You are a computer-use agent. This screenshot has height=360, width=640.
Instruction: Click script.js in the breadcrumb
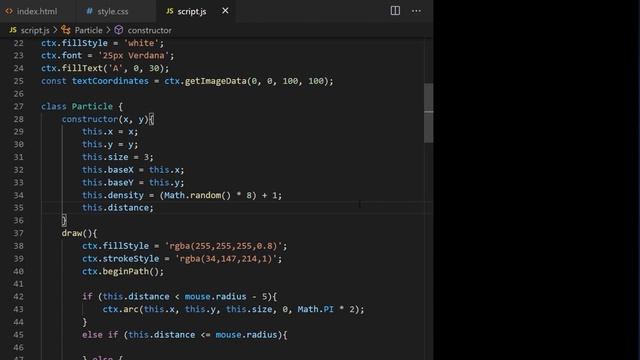(35, 30)
